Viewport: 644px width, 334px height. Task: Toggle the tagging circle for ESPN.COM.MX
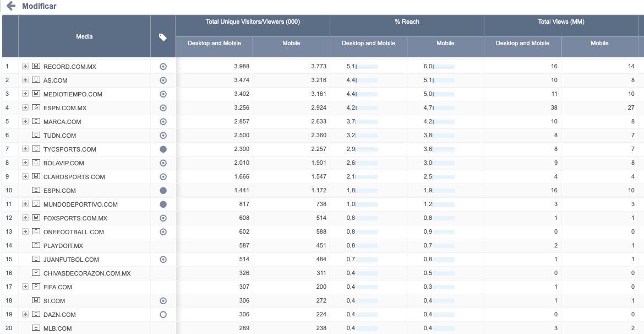(163, 108)
